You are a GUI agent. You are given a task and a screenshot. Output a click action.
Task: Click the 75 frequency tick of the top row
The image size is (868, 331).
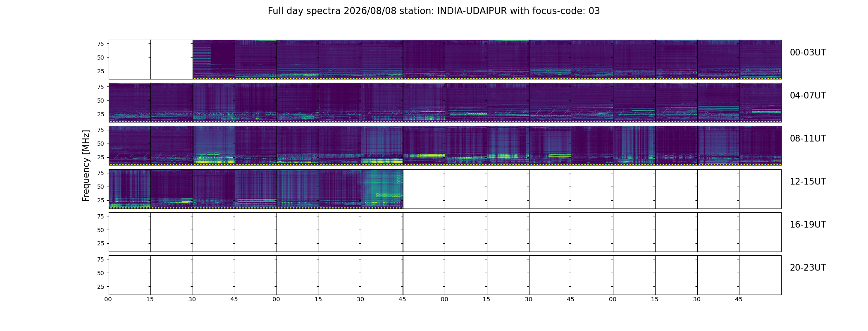(x=100, y=44)
